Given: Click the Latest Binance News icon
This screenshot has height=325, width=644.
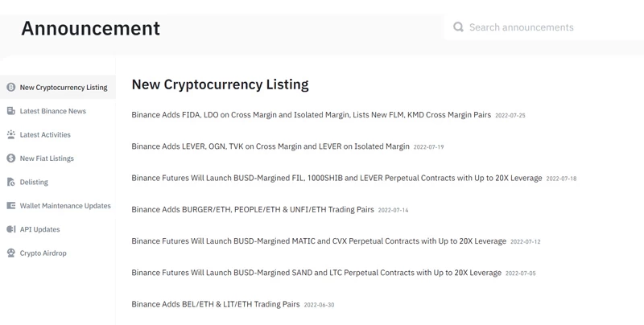Looking at the screenshot, I should click(11, 111).
